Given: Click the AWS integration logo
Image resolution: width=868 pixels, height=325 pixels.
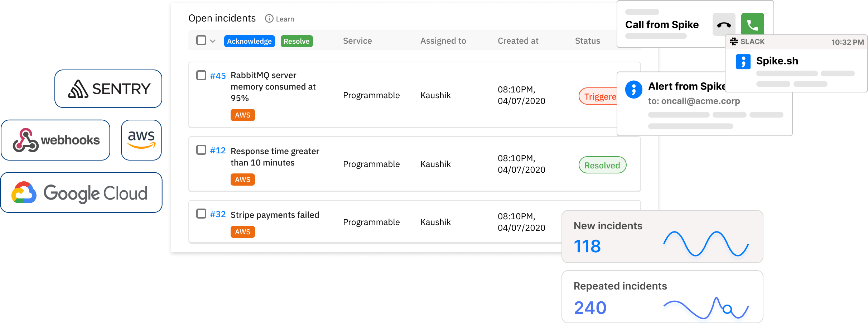Looking at the screenshot, I should coord(141,140).
